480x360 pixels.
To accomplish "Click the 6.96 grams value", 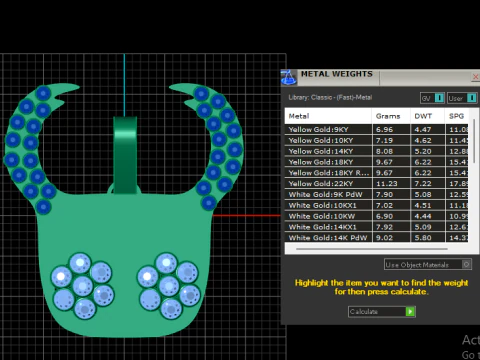I will pyautogui.click(x=384, y=129).
